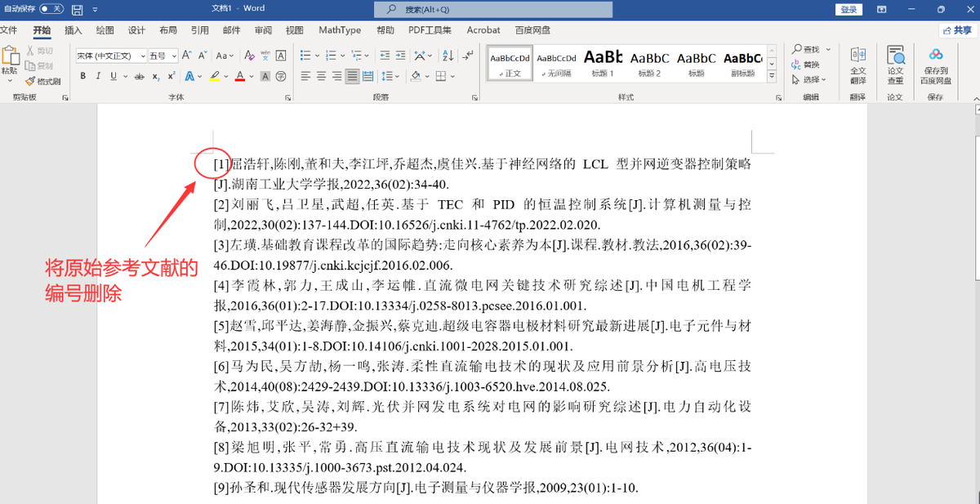Click the Format Painter (格式刷) icon
Image resolution: width=980 pixels, height=504 pixels.
42,81
